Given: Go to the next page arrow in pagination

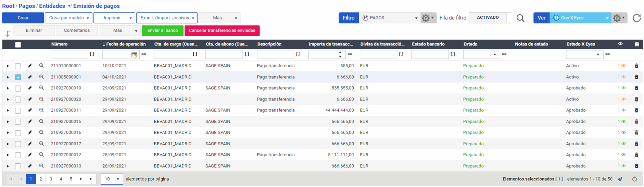Looking at the screenshot, I should 81,179.
